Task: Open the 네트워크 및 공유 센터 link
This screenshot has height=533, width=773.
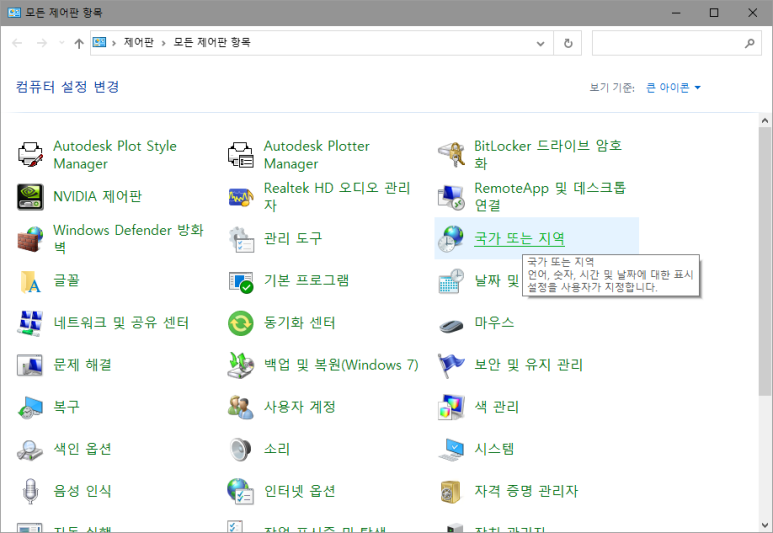Action: (121, 323)
